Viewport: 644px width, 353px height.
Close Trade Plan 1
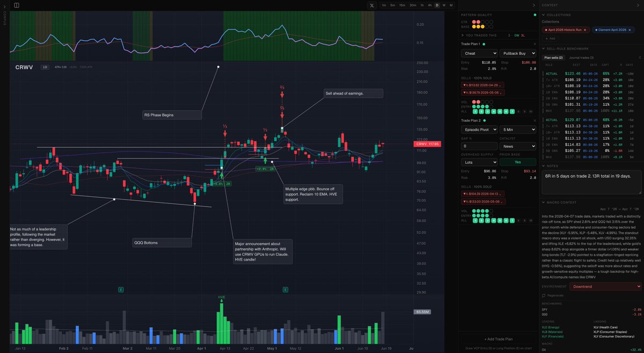[x=535, y=44]
